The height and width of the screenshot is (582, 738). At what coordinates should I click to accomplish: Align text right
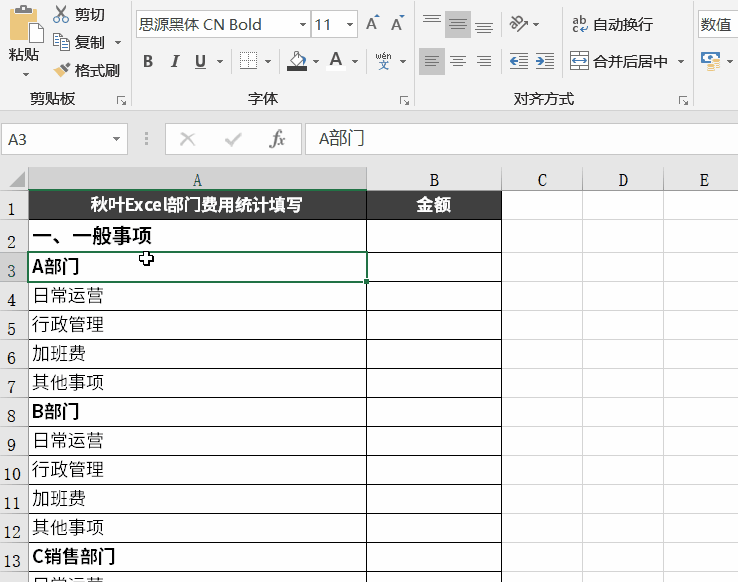point(484,61)
